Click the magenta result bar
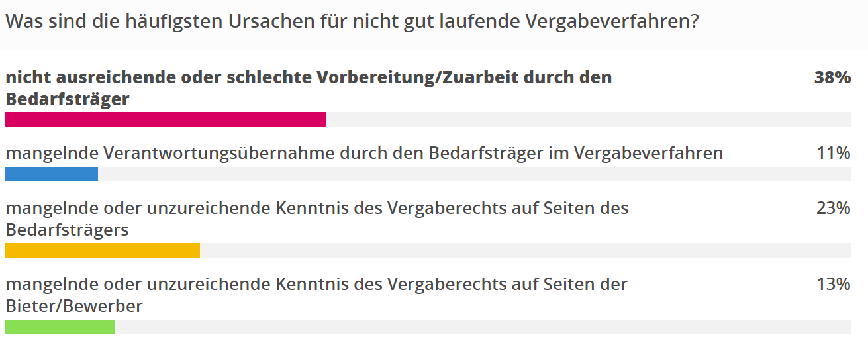Screen dimensions: 868x355 point(166,119)
